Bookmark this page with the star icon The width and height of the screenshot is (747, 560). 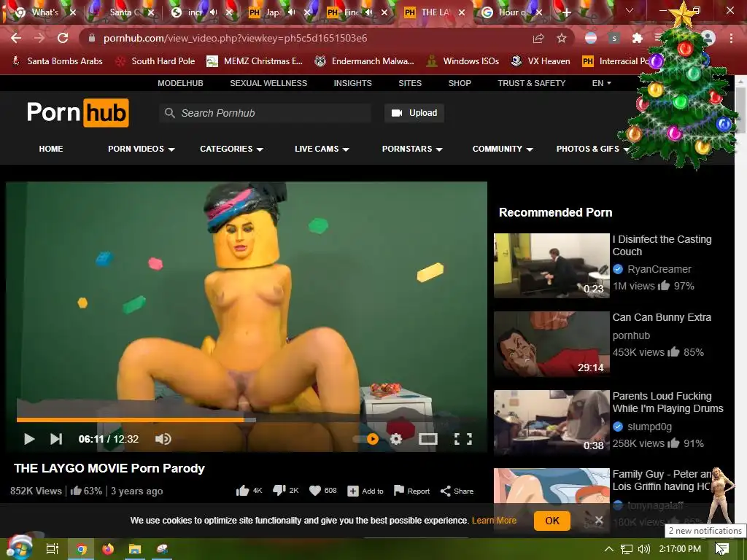click(x=562, y=38)
